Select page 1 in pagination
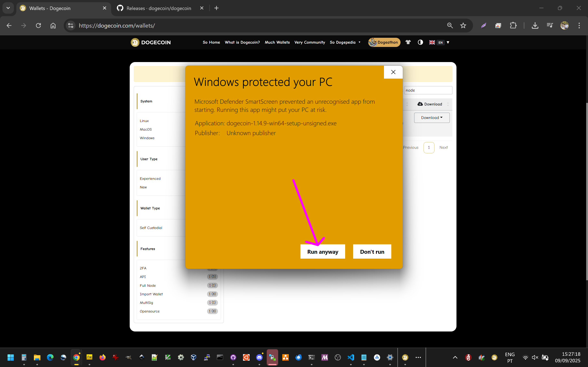This screenshot has width=588, height=367. [429, 147]
